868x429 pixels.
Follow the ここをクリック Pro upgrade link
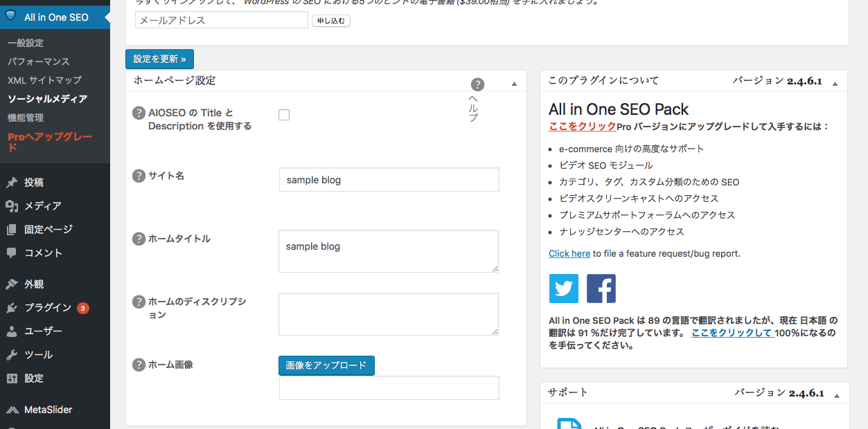[582, 127]
